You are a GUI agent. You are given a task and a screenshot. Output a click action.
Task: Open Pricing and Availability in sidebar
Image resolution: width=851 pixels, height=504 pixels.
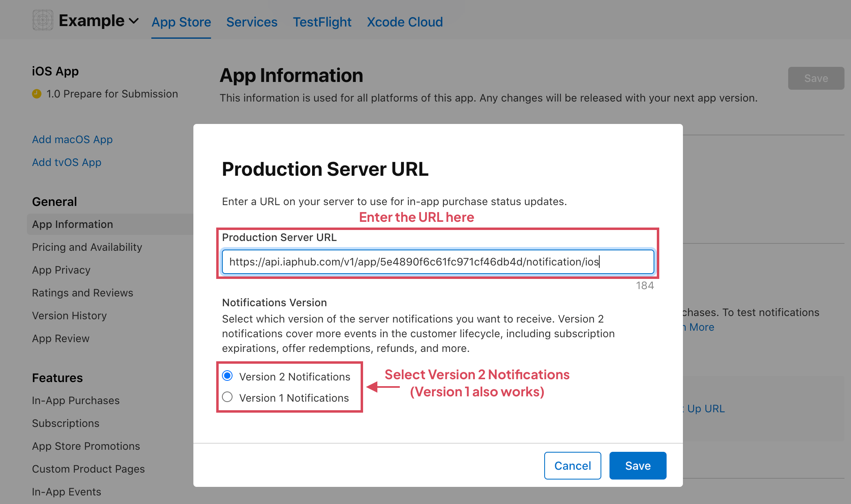87,247
